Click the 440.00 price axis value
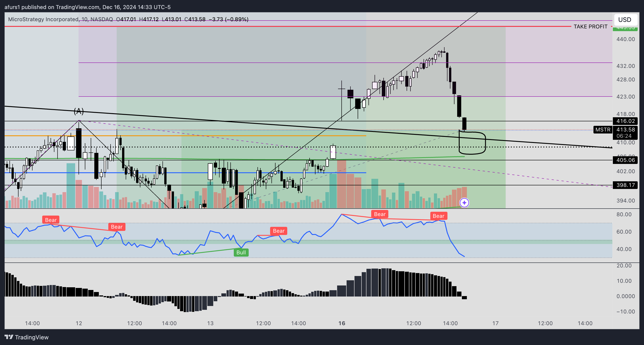This screenshot has width=644, height=345. point(625,39)
